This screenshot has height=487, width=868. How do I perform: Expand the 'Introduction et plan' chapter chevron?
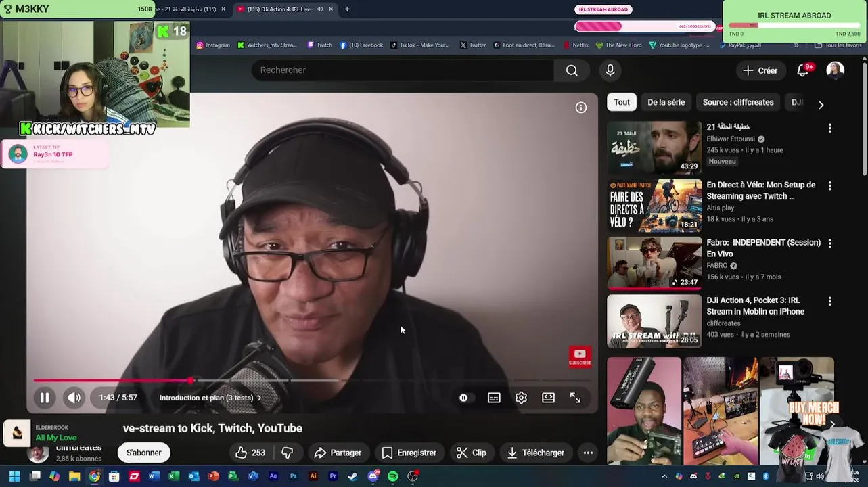[259, 398]
